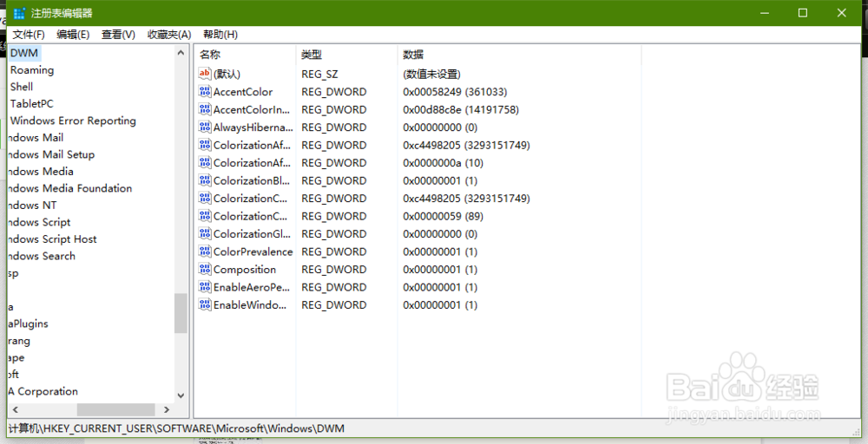Select the Windows Media Foundation tree key
868x444 pixels.
[x=70, y=188]
